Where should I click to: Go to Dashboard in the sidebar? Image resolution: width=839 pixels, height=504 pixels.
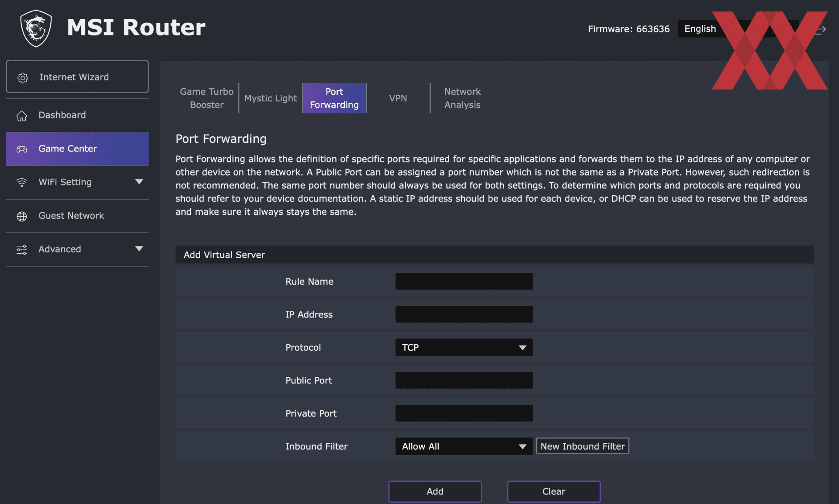77,115
